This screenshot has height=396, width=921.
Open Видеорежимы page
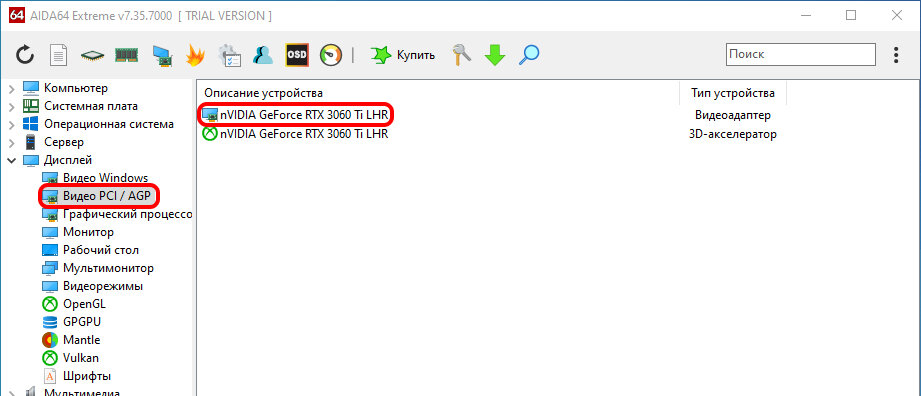click(103, 286)
